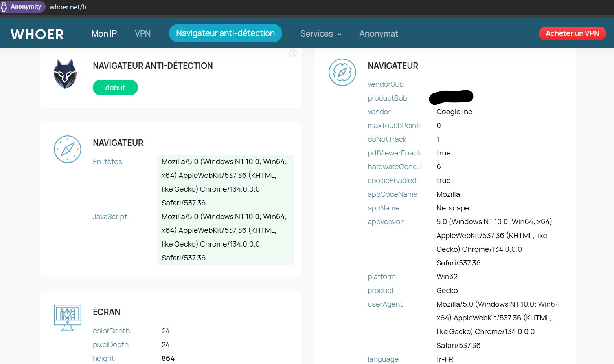
Task: Click the En-têtes user agent text
Action: tap(224, 182)
